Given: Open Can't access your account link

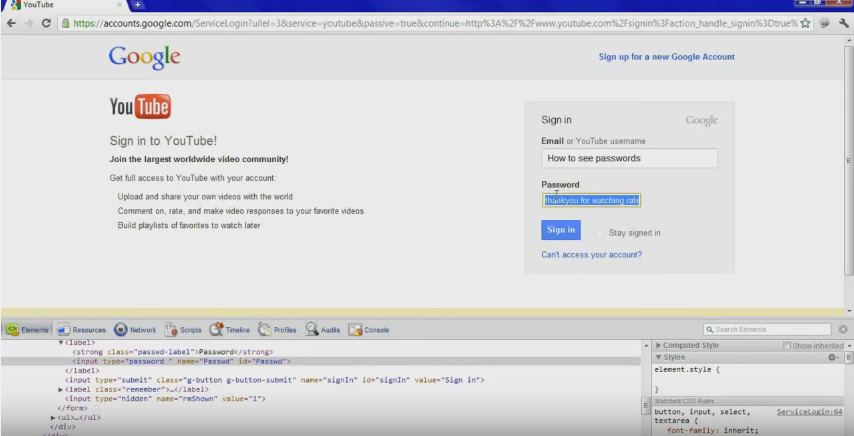Looking at the screenshot, I should (591, 255).
